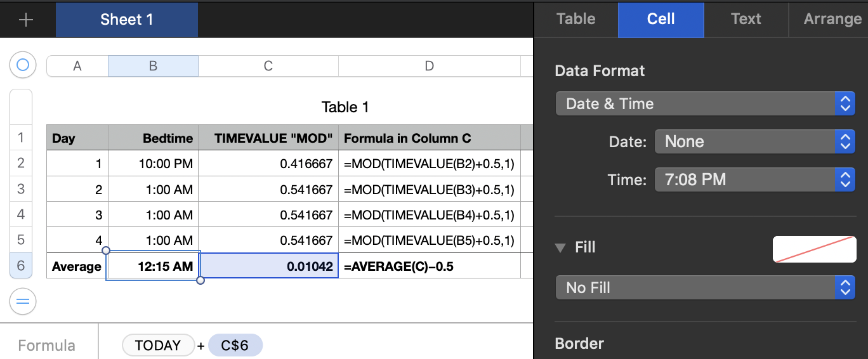This screenshot has height=359, width=868.
Task: Open the Data Format dropdown
Action: [705, 104]
